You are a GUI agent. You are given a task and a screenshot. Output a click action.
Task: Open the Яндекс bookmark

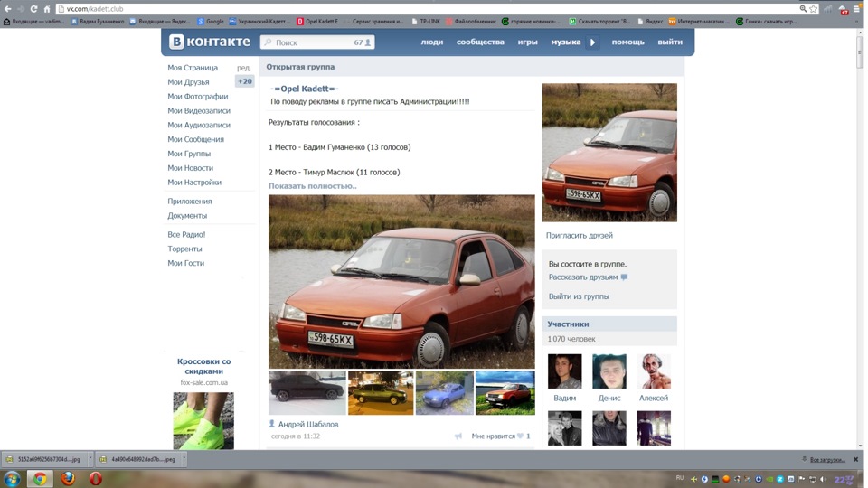[650, 22]
